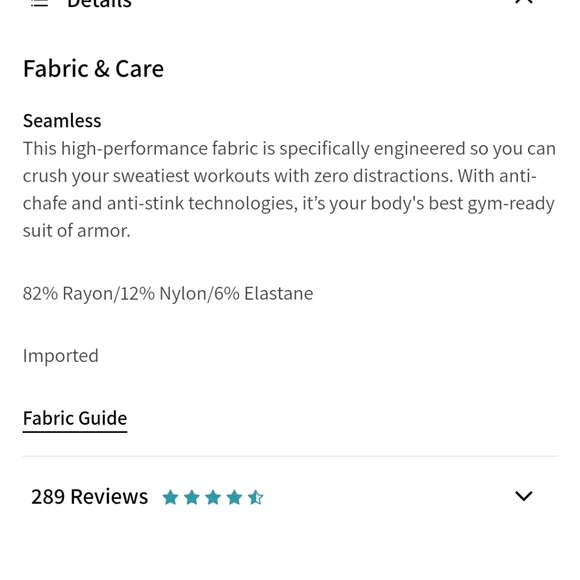This screenshot has width=580, height=580.
Task: Select the half-filled fifth rating star
Action: [256, 497]
